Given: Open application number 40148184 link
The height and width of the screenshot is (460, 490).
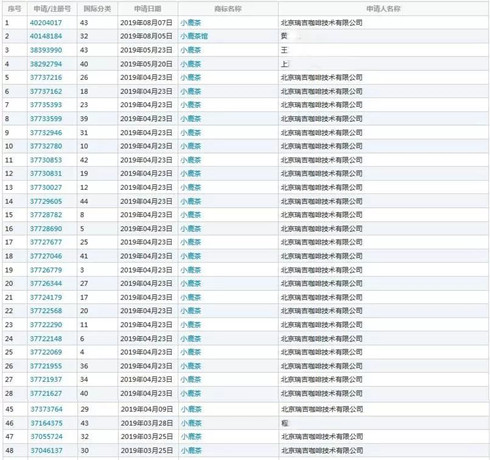Looking at the screenshot, I should [x=46, y=36].
